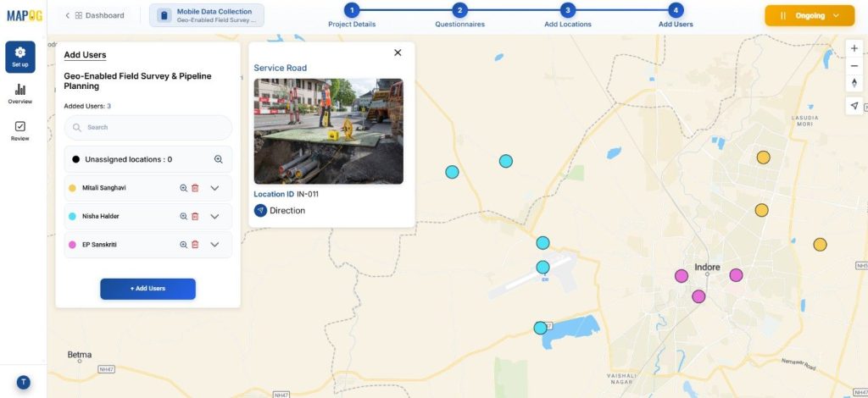
Task: Zoom to Mitali Sanghavi's locations
Action: (183, 188)
